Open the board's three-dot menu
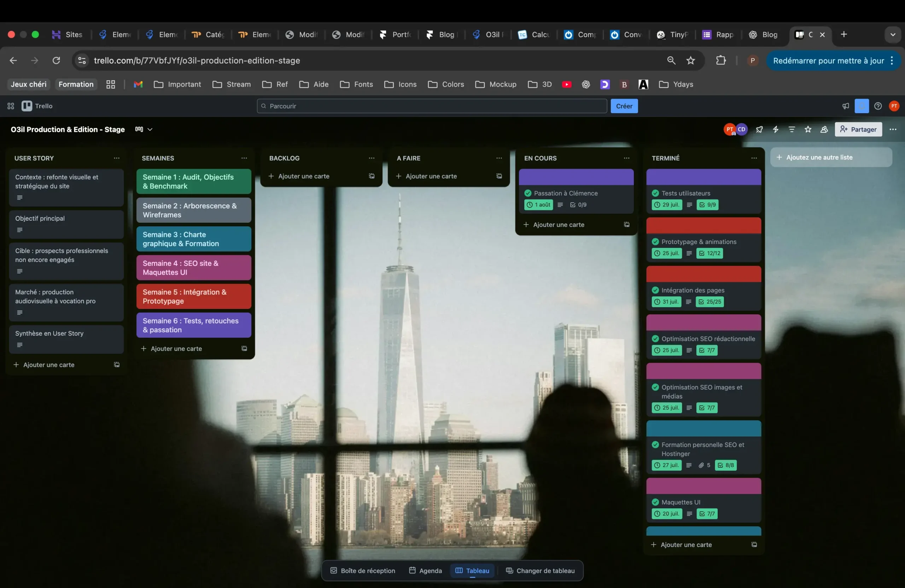 893,130
